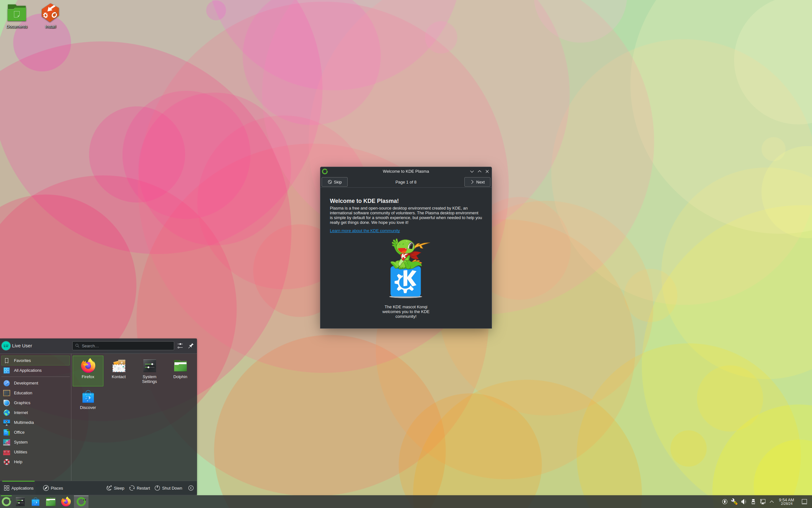The image size is (812, 508).
Task: Open Learn more about the KDE community link
Action: coord(365,231)
